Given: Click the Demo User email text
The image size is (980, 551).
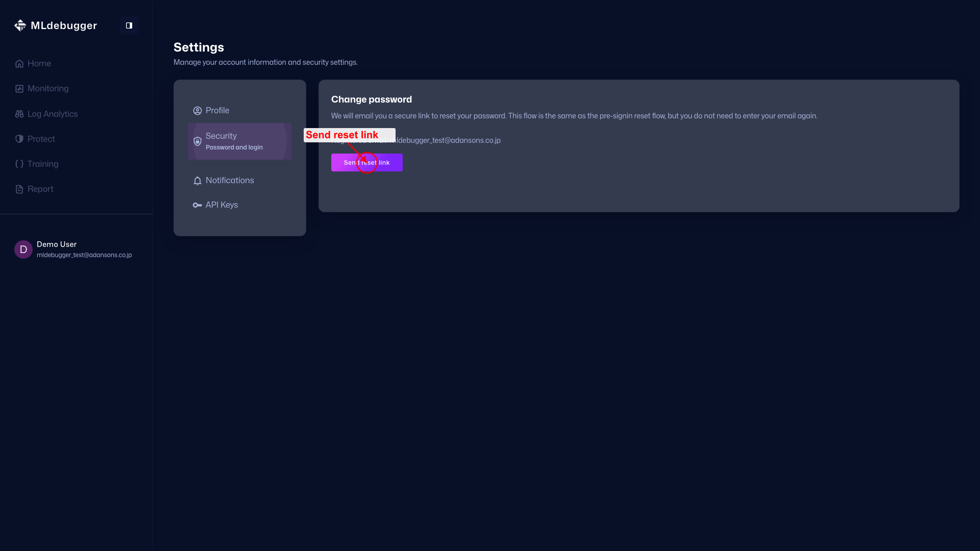Looking at the screenshot, I should 84,255.
